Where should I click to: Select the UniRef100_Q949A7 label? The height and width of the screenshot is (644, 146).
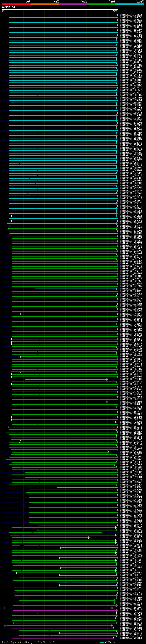[131, 389]
